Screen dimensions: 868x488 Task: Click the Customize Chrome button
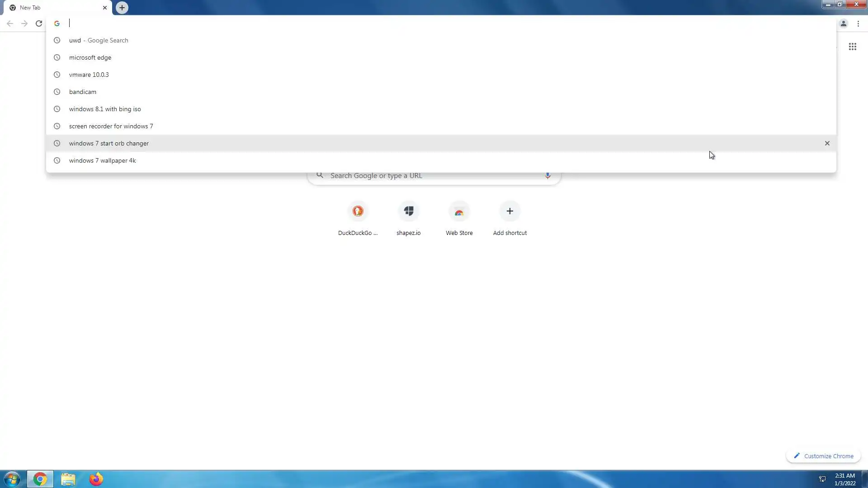(823, 456)
